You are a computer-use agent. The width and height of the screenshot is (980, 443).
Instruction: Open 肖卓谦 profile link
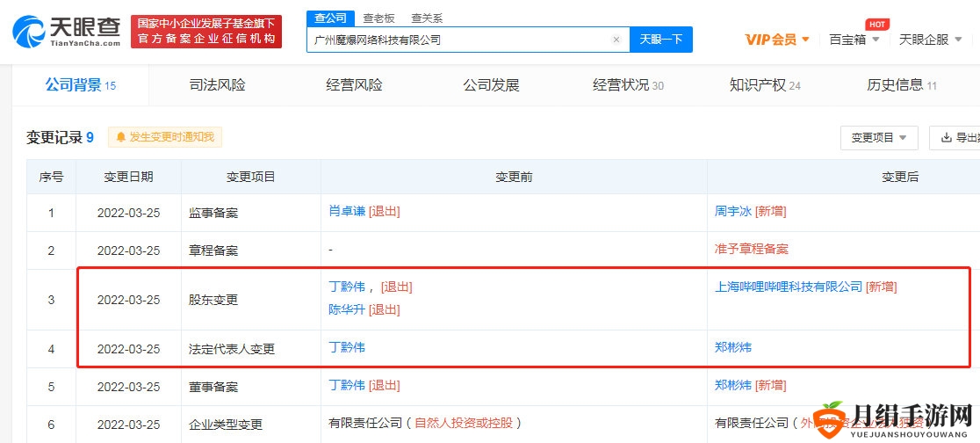point(347,212)
